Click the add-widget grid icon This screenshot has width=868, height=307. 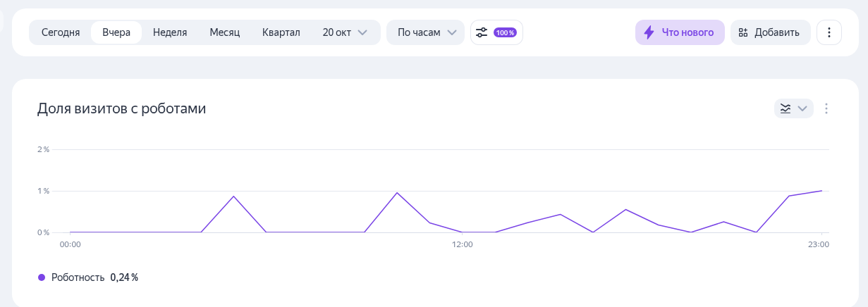click(x=743, y=32)
